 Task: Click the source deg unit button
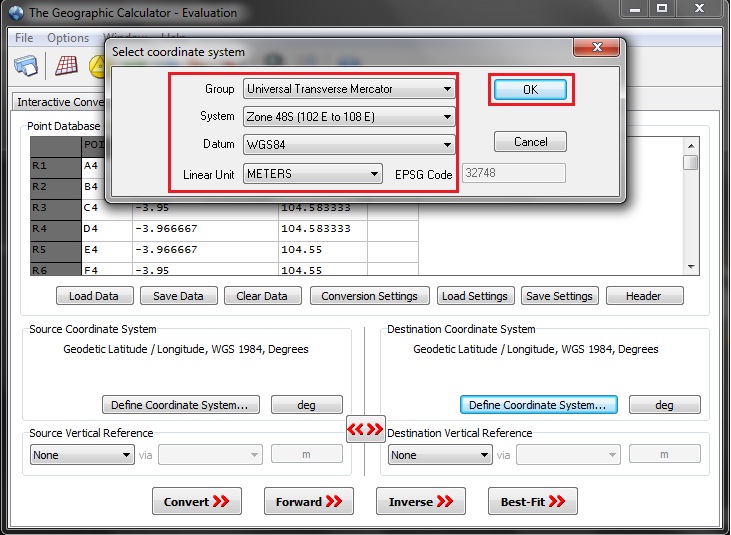(307, 405)
